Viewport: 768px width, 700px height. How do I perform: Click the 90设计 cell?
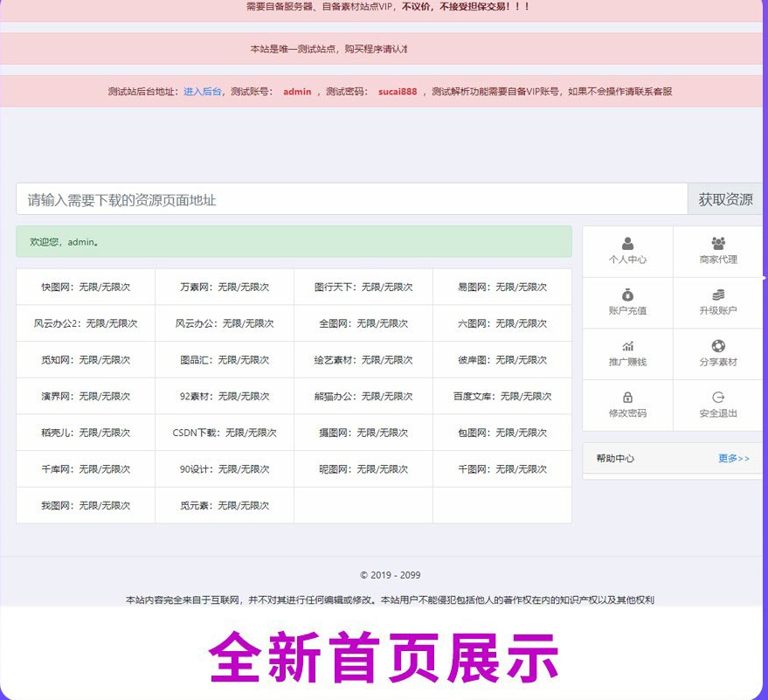tap(225, 469)
